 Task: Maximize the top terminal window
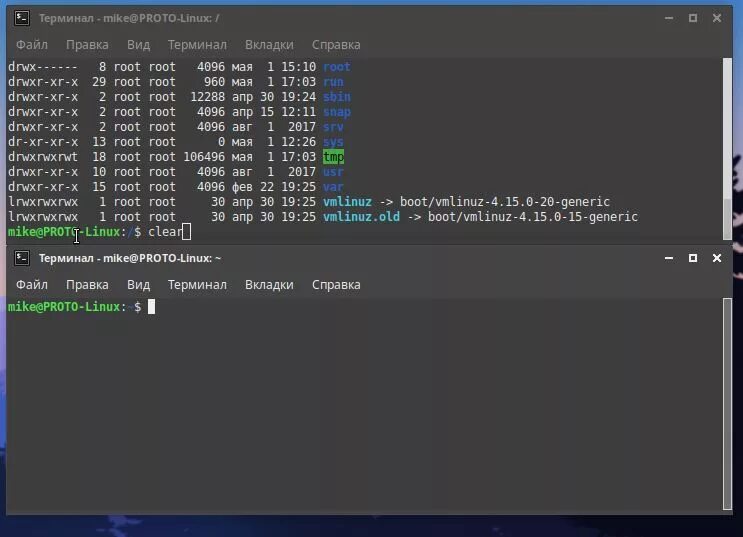coord(693,18)
